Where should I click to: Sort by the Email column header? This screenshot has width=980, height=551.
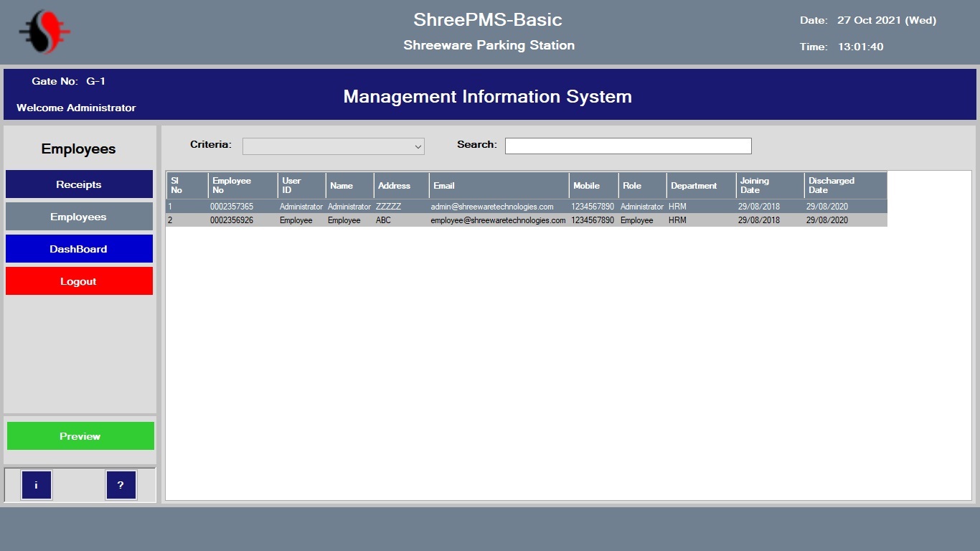point(499,185)
